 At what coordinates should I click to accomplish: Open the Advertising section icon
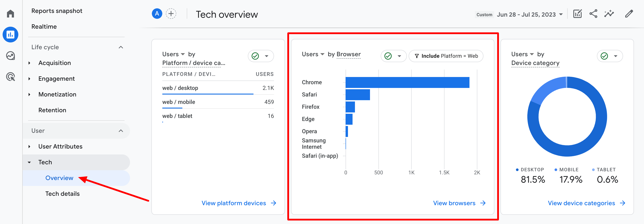coord(10,77)
